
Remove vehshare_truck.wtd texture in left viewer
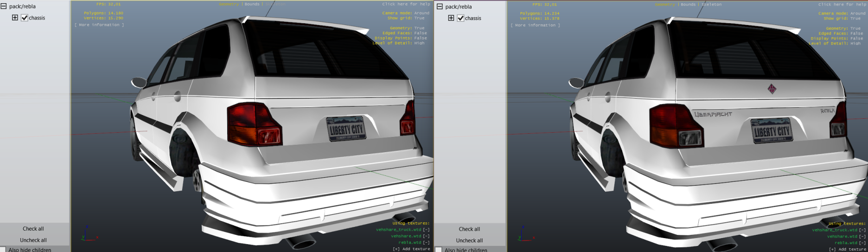tap(426, 230)
